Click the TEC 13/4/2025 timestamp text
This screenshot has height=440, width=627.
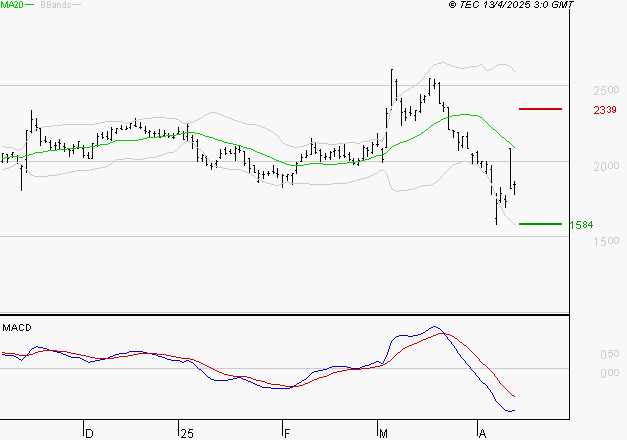[x=511, y=4]
